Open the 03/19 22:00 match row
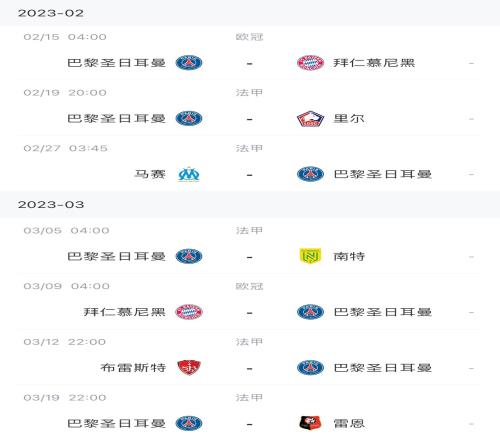 coord(248,413)
